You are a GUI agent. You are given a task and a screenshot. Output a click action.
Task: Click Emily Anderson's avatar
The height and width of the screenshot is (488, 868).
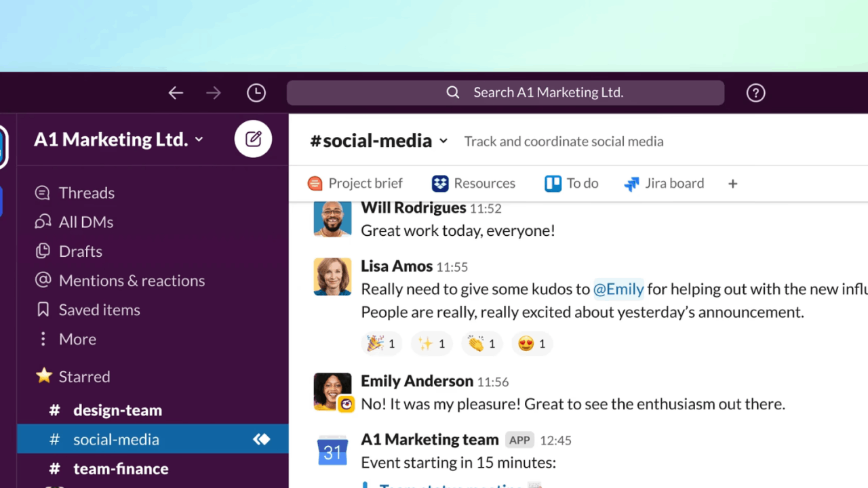point(332,391)
